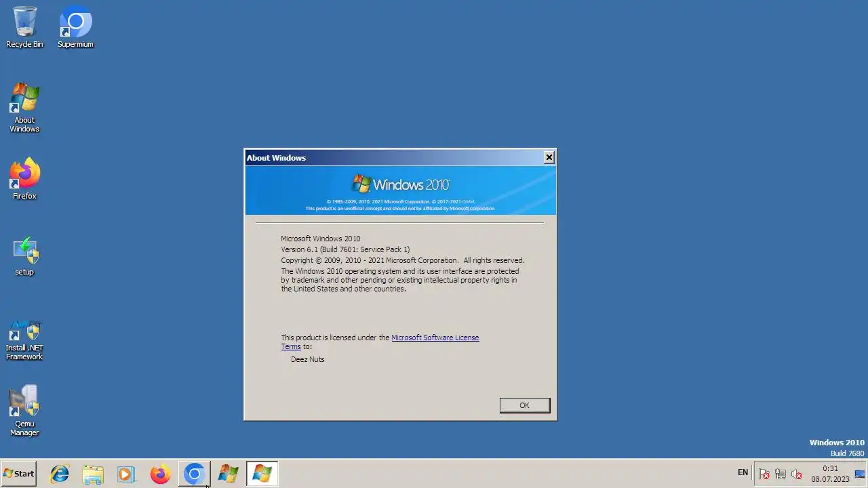Click the Show Desktop button at the right end of the taskbar
868x488 pixels.
click(x=861, y=474)
